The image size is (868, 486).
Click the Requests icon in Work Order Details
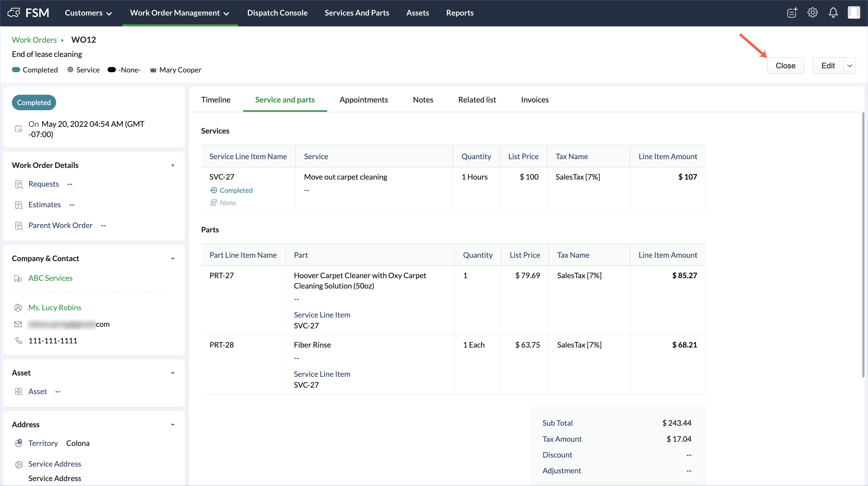[x=19, y=184]
